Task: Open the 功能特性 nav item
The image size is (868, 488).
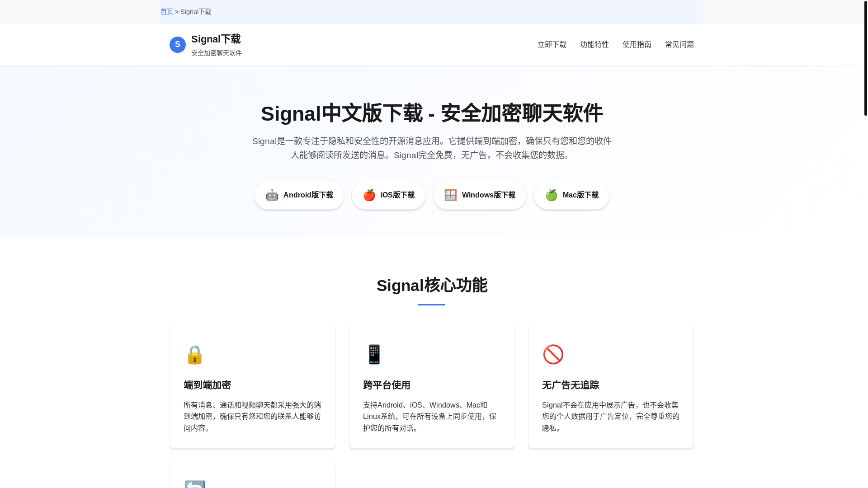Action: [x=594, y=45]
